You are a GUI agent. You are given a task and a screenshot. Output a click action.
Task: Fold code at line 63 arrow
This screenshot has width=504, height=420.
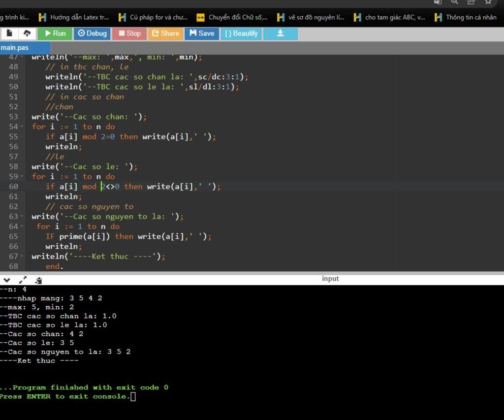[22, 217]
